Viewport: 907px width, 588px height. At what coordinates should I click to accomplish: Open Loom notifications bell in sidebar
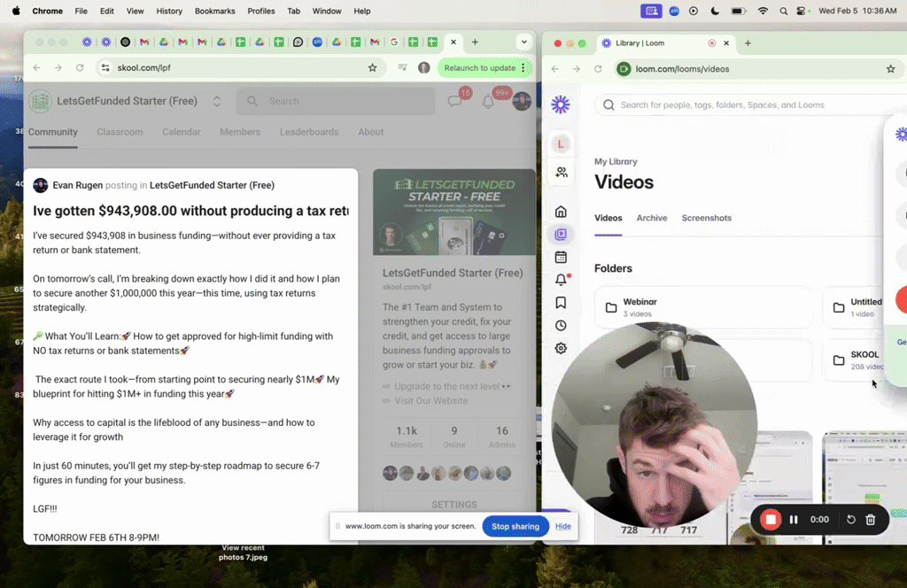(561, 280)
